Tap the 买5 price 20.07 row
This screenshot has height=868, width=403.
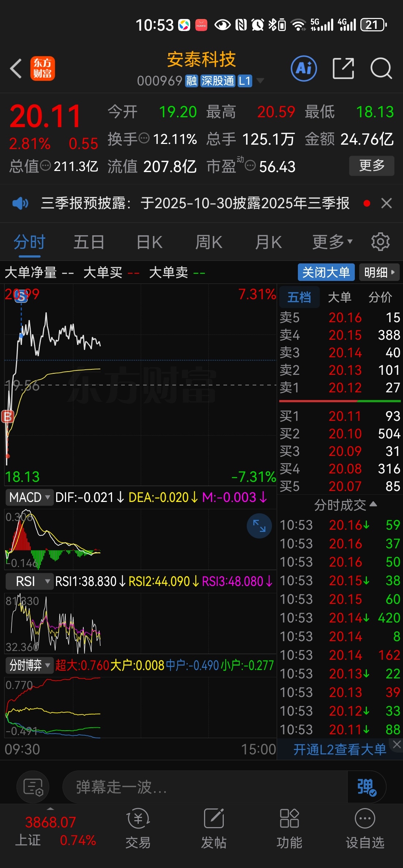click(x=340, y=486)
